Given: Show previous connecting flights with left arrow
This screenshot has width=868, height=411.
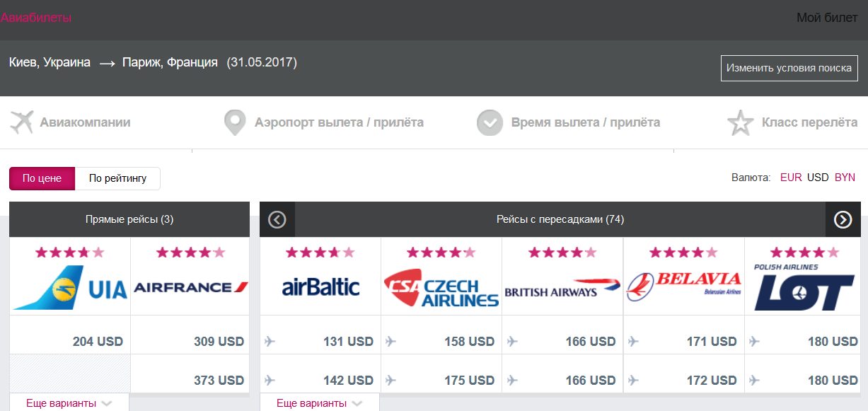Looking at the screenshot, I should coord(277,220).
